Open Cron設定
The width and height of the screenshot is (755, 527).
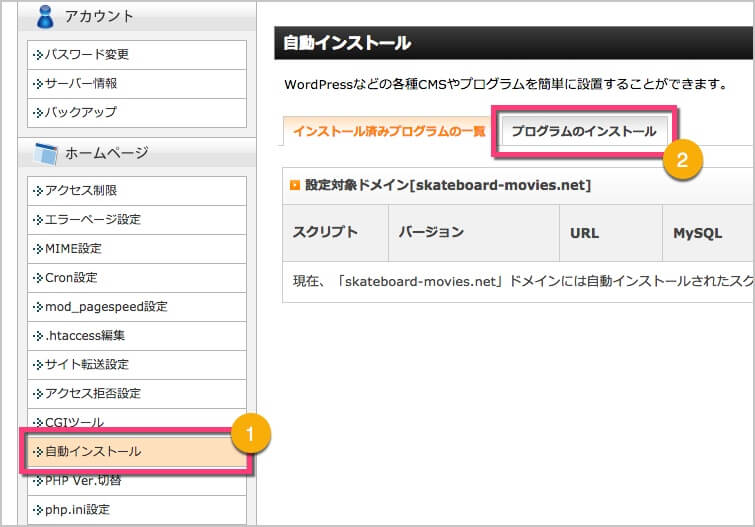point(137,278)
